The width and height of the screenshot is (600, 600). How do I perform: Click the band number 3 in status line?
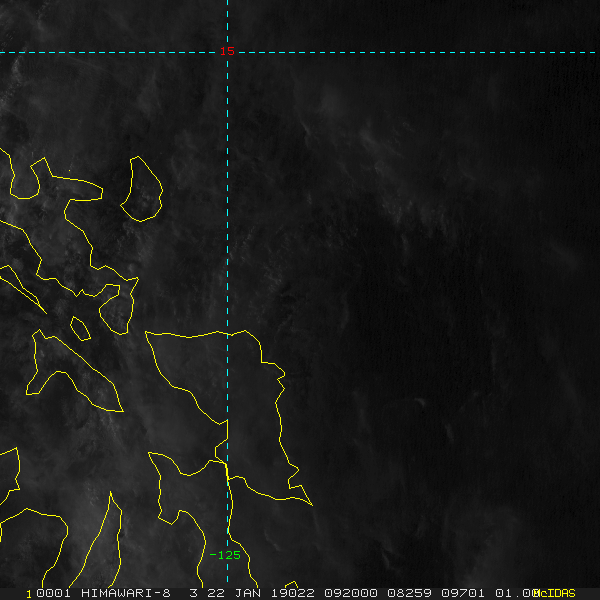tap(194, 593)
